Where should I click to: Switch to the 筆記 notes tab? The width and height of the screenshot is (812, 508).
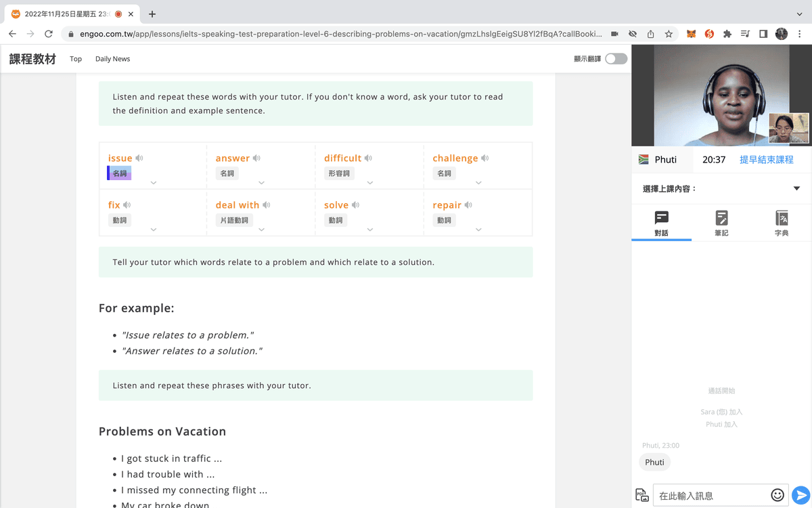[x=722, y=224]
